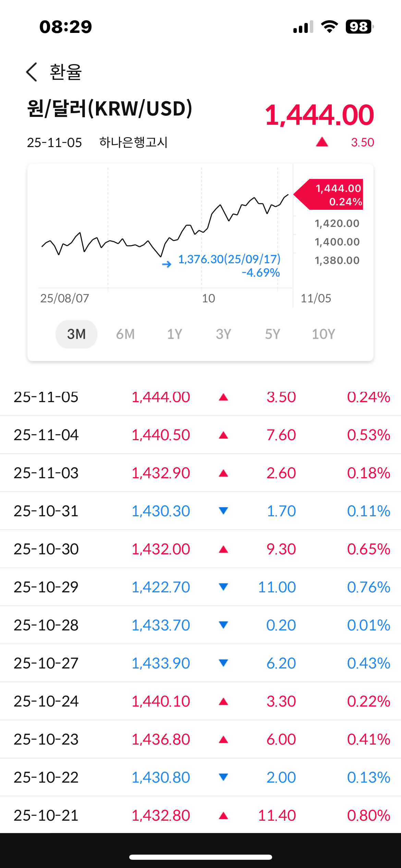Tap the up triangle in 25-11-04 row
401x868 pixels.
[x=223, y=435]
